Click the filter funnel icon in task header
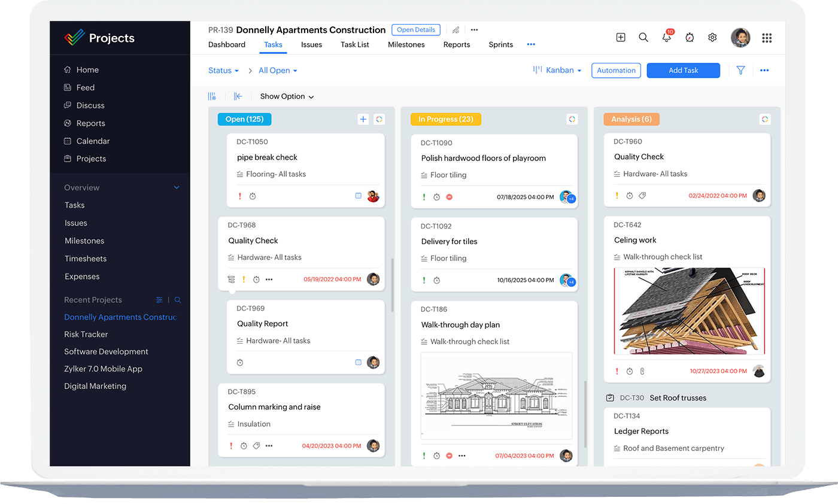This screenshot has width=838, height=504. (740, 70)
